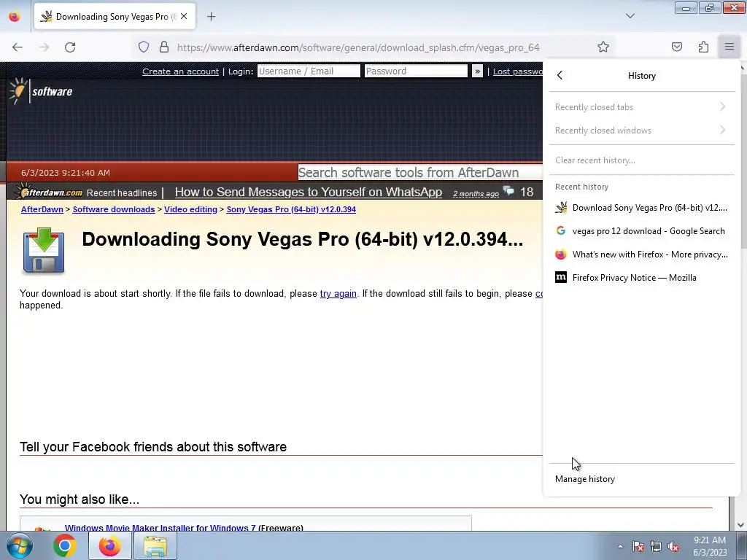Click the Lost password link
Viewport: 747px width, 560px height.
[518, 71]
